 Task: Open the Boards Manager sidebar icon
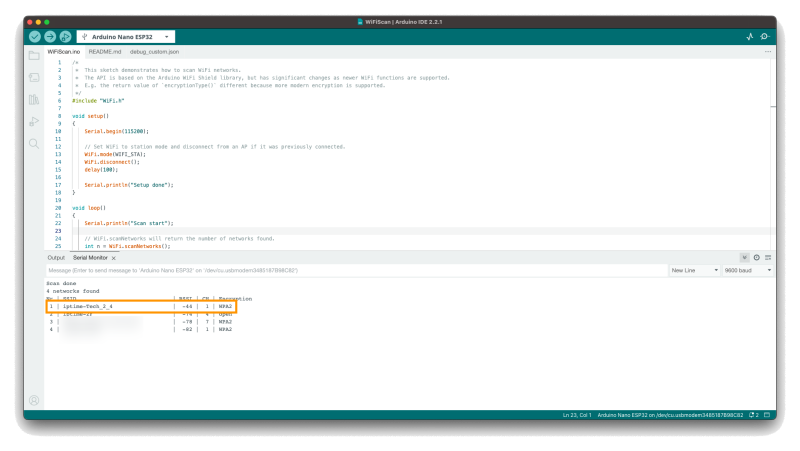coord(34,78)
